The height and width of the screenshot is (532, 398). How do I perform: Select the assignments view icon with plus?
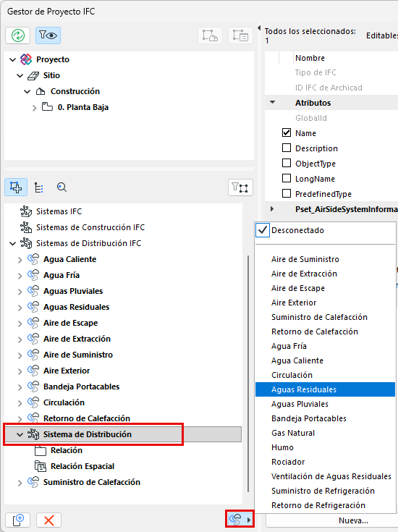pos(16,187)
